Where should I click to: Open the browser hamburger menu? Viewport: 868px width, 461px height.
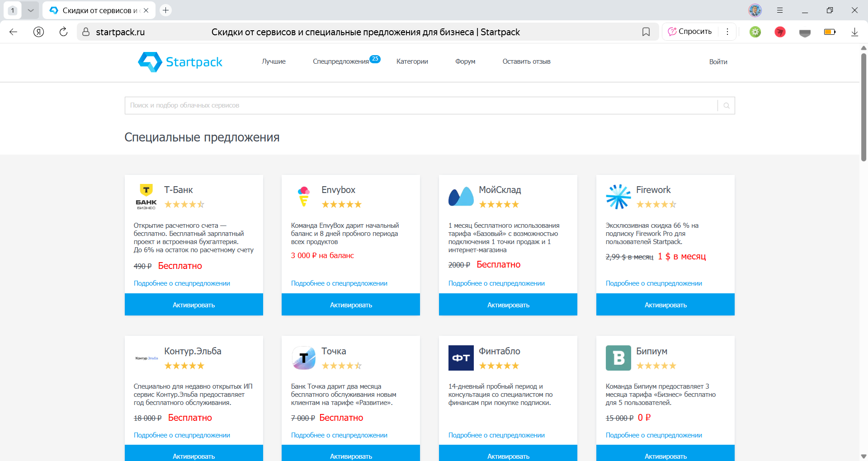(x=779, y=10)
